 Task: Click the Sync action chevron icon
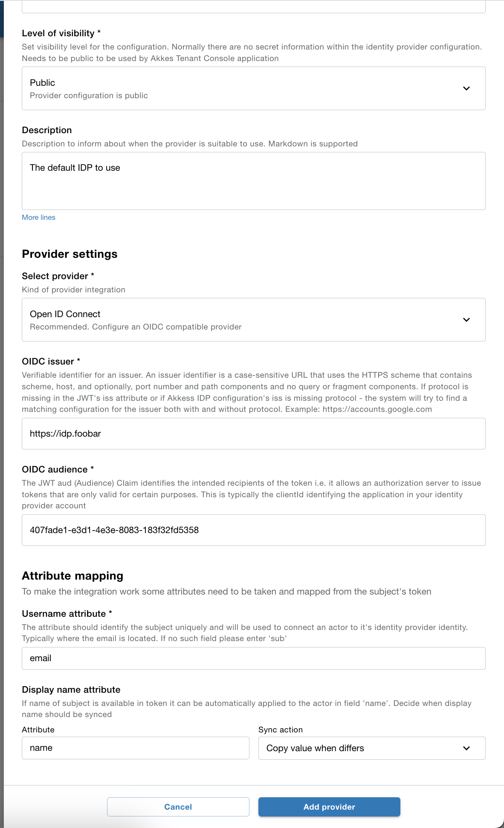point(467,748)
